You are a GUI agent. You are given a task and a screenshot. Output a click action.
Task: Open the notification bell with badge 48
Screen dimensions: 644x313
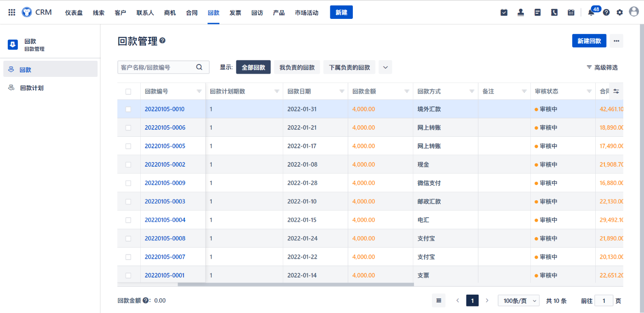click(x=591, y=12)
